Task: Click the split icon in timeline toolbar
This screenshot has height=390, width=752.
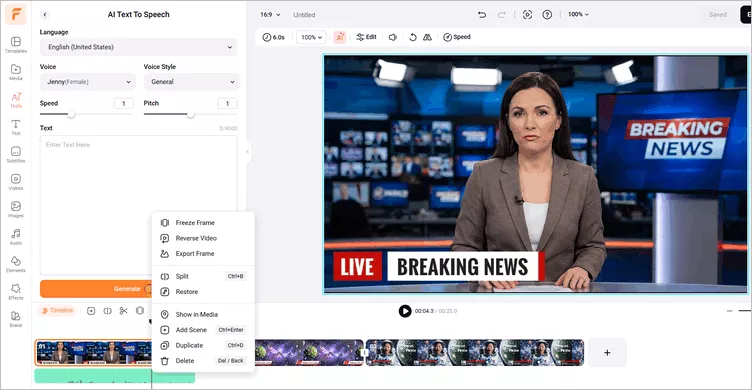Action: [x=107, y=311]
